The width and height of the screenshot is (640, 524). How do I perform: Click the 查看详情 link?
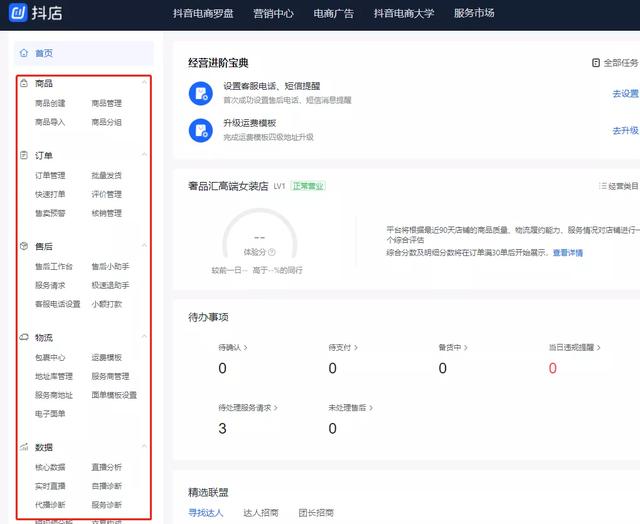[x=568, y=253]
